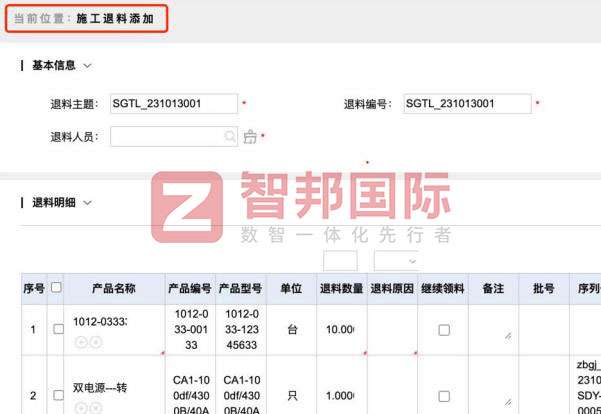The height and width of the screenshot is (414, 601).
Task: Click the 退料原因 cell in row 1
Action: pyautogui.click(x=392, y=330)
